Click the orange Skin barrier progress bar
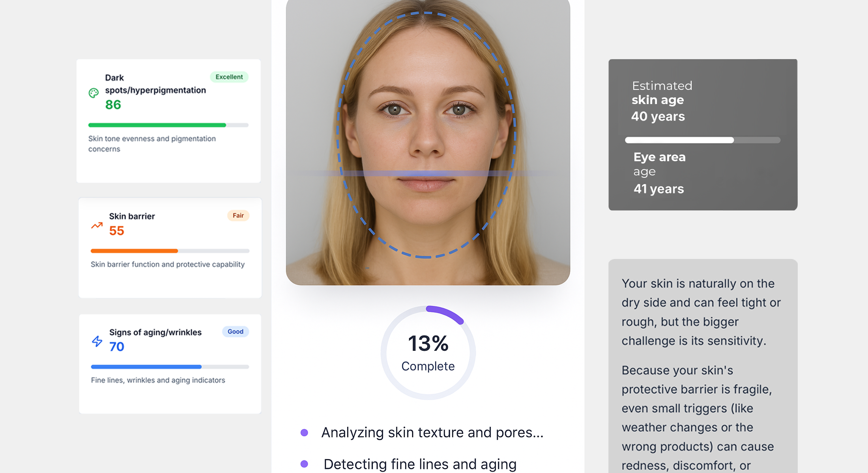Viewport: 868px width, 473px height. 135,251
